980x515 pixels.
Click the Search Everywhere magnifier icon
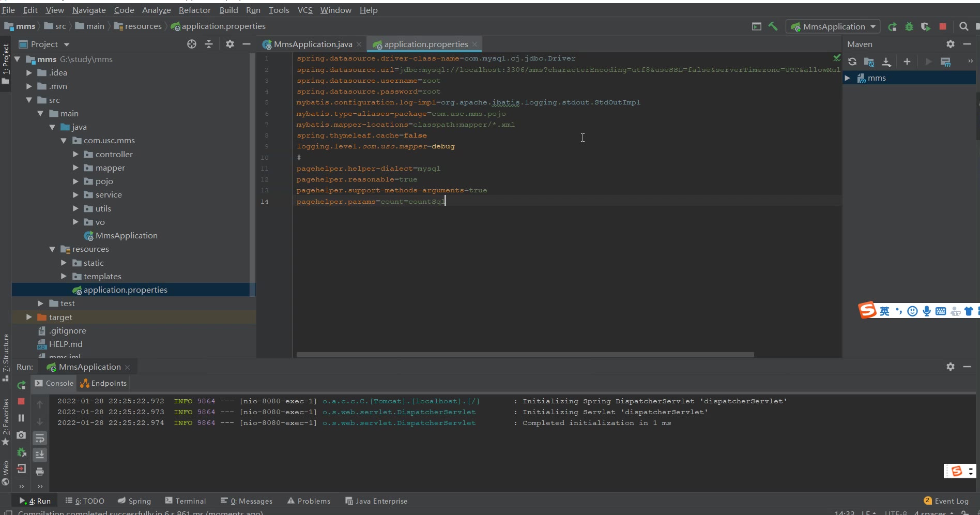point(963,26)
